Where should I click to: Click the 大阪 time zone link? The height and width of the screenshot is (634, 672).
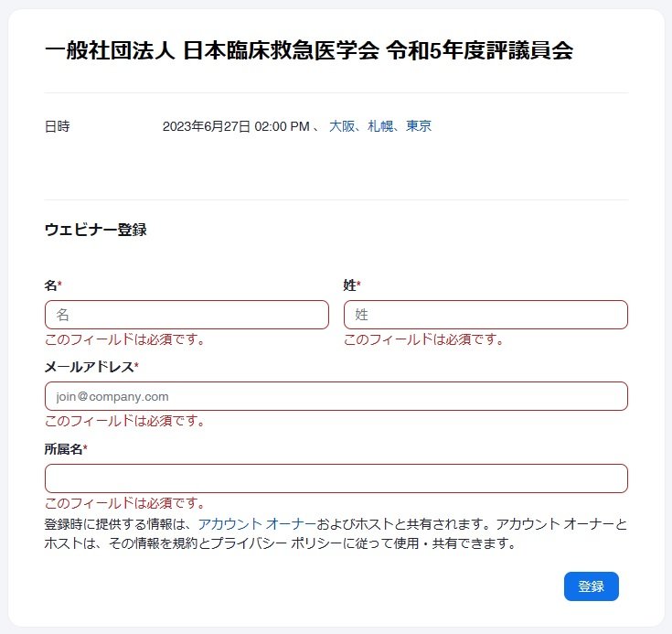tap(342, 126)
